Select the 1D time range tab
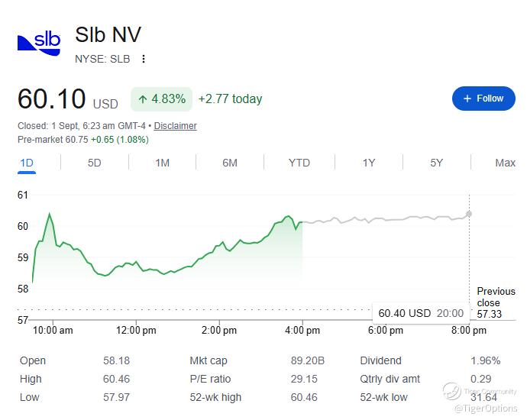This screenshot has width=527, height=420. coord(27,163)
